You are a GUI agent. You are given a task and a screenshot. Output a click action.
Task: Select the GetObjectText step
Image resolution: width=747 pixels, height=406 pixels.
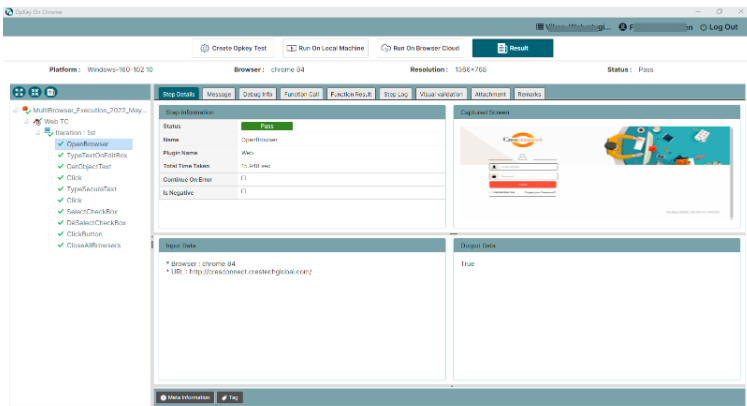pyautogui.click(x=89, y=166)
